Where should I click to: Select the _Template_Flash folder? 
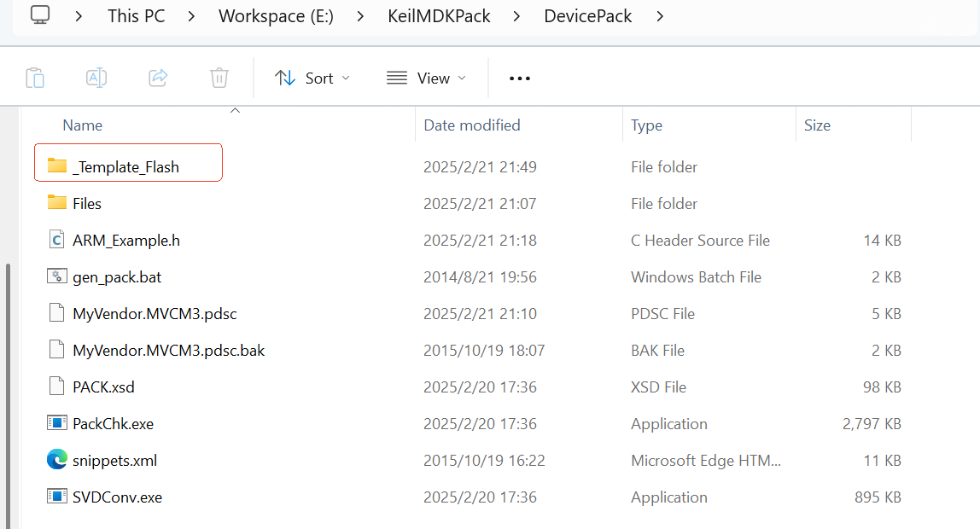point(125,166)
